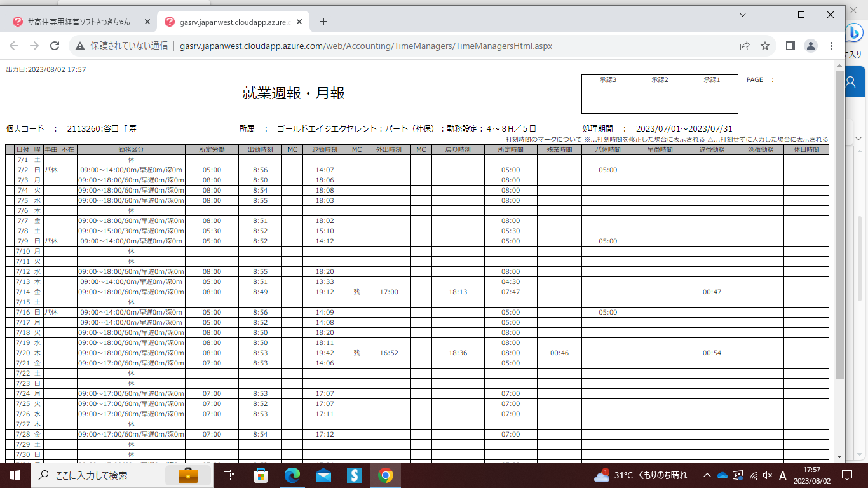
Task: Open the Windows Start menu
Action: [x=15, y=475]
